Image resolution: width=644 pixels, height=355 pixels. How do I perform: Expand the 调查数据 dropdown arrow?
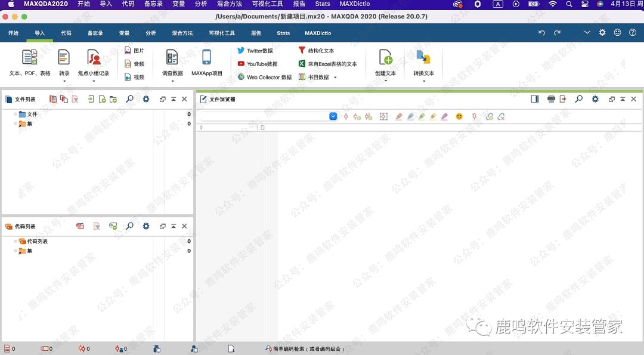172,81
